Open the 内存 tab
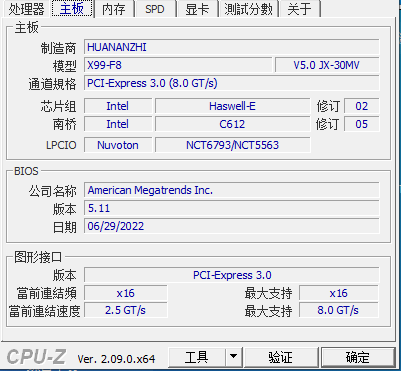This screenshot has height=371, width=401. 114,9
